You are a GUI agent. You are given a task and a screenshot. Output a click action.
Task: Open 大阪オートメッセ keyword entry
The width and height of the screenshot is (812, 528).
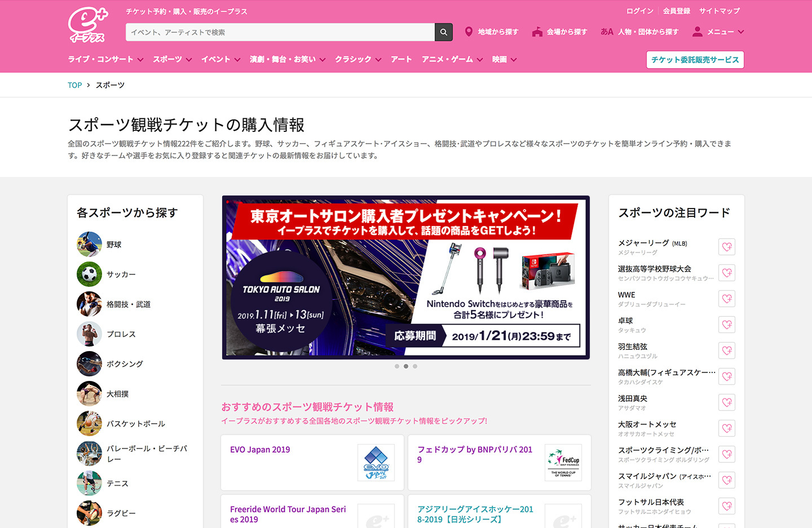click(x=647, y=428)
